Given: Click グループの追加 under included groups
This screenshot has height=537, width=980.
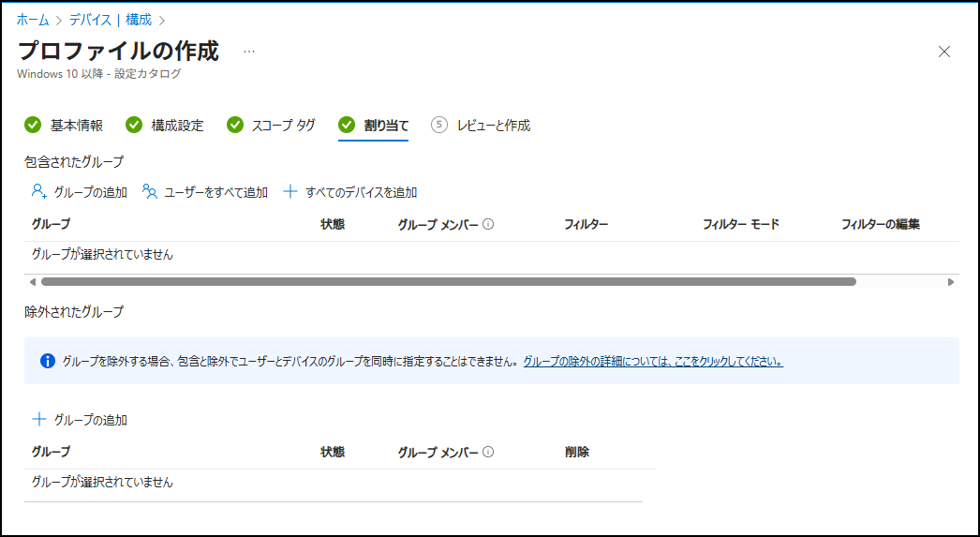Looking at the screenshot, I should tap(80, 192).
